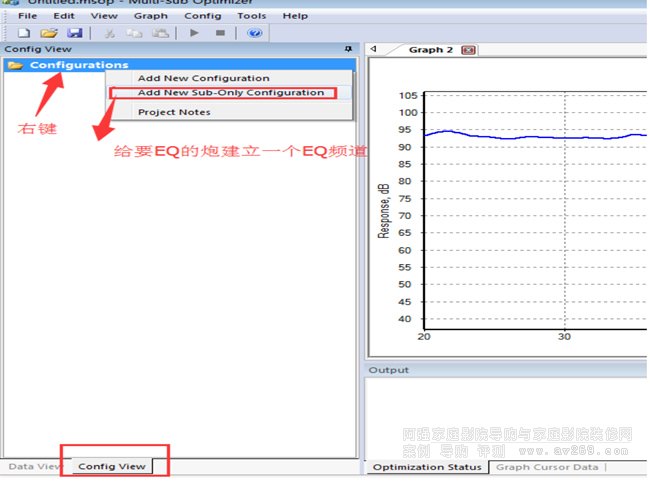Image resolution: width=650 pixels, height=482 pixels.
Task: Click the New file toolbar icon
Action: [24, 33]
